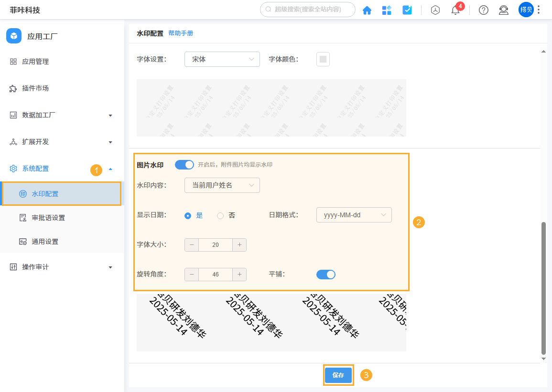Open the 帮助手册 help manual link
Image resolution: width=552 pixels, height=392 pixels.
pyautogui.click(x=181, y=33)
